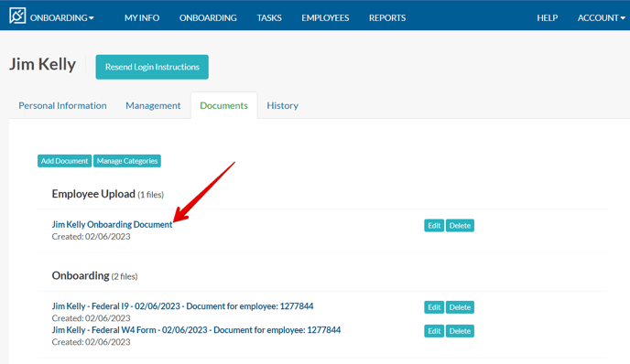Delete the Jim Kelly Onboarding Document

pos(460,226)
